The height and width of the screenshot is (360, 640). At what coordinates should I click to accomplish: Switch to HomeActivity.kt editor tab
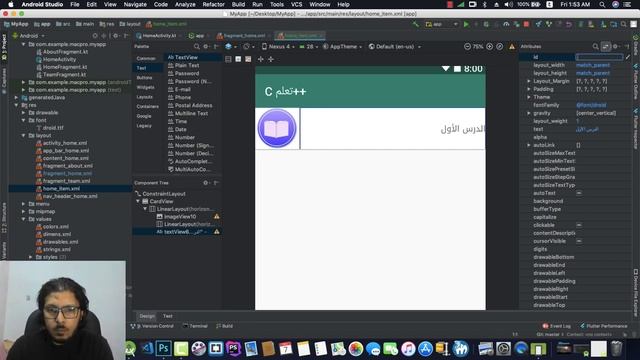click(159, 36)
